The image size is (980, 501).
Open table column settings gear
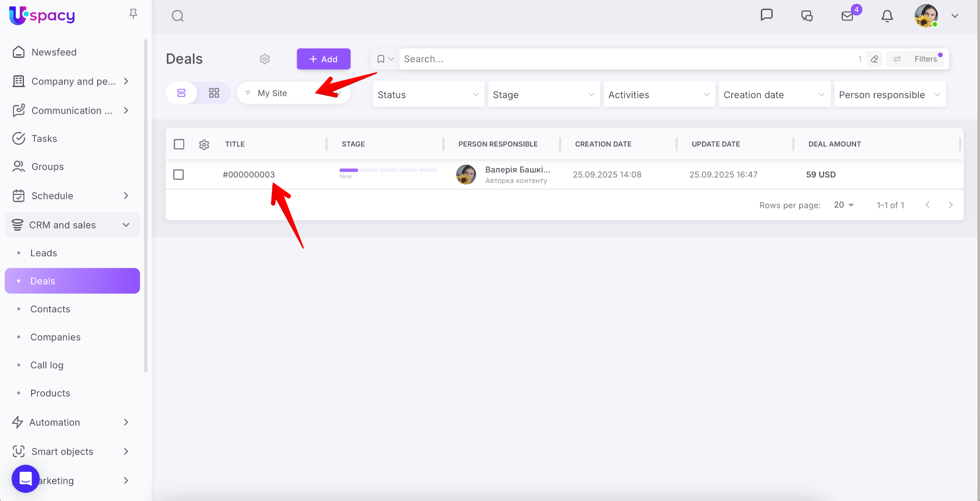204,144
